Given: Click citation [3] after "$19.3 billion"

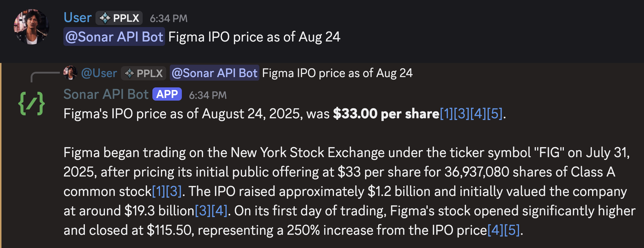Looking at the screenshot, I should click(x=203, y=211).
